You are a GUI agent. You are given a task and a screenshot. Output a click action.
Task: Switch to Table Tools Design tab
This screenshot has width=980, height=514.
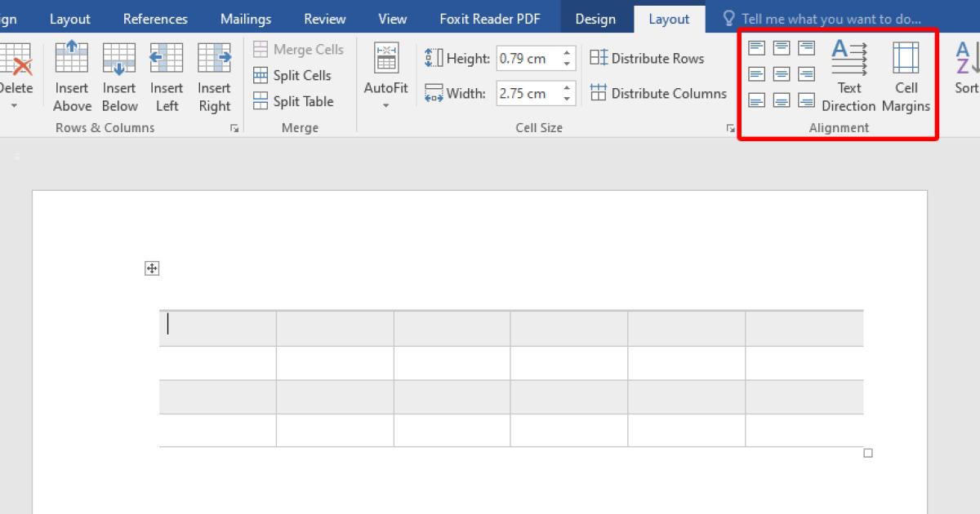click(595, 19)
